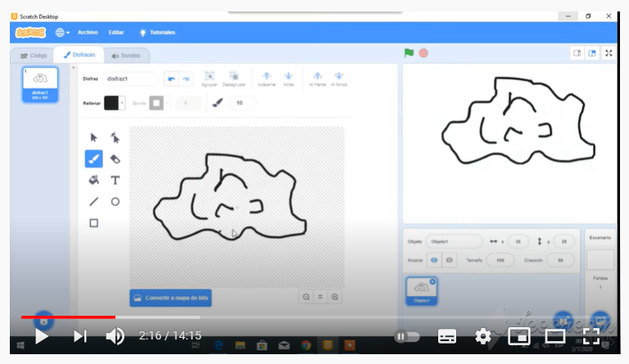Toggle YouTube autoplay switch

click(406, 336)
